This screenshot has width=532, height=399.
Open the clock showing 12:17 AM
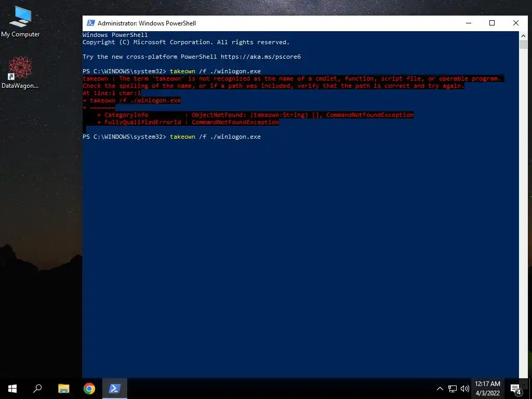[x=487, y=389]
